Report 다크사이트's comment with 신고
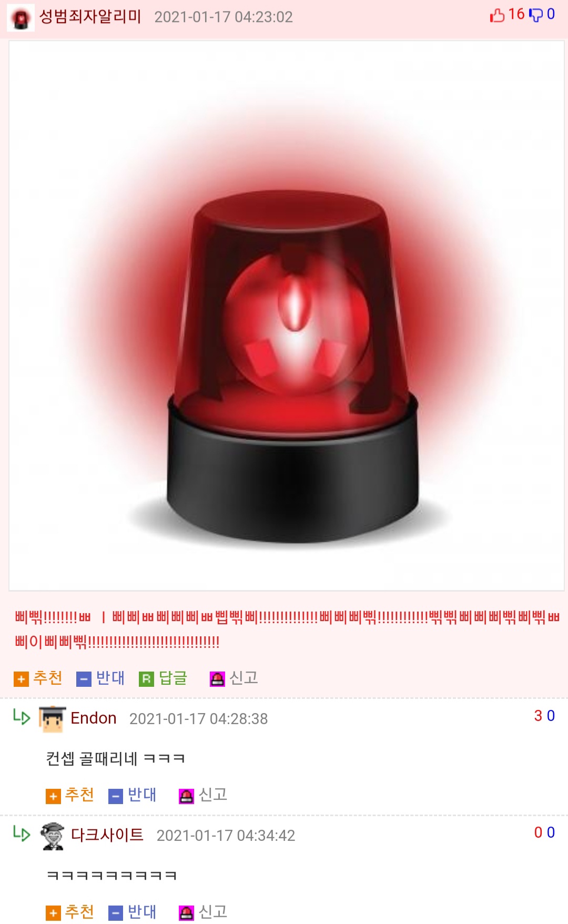 [x=203, y=912]
